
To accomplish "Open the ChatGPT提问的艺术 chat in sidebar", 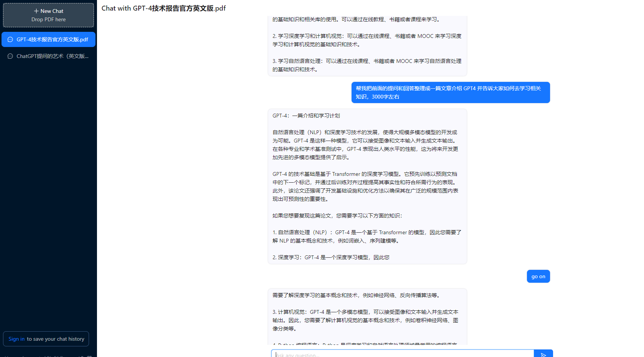I will (x=48, y=56).
